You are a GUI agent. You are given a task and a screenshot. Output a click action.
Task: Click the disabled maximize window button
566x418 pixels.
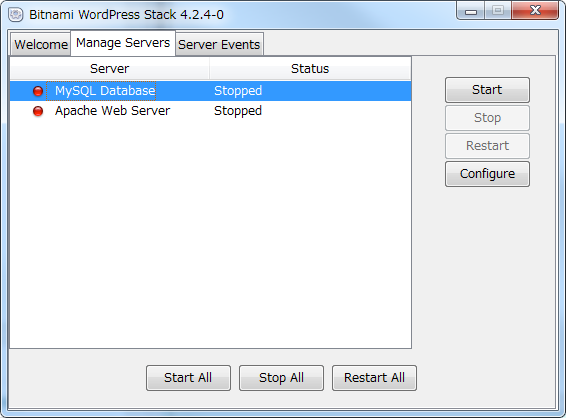point(498,10)
